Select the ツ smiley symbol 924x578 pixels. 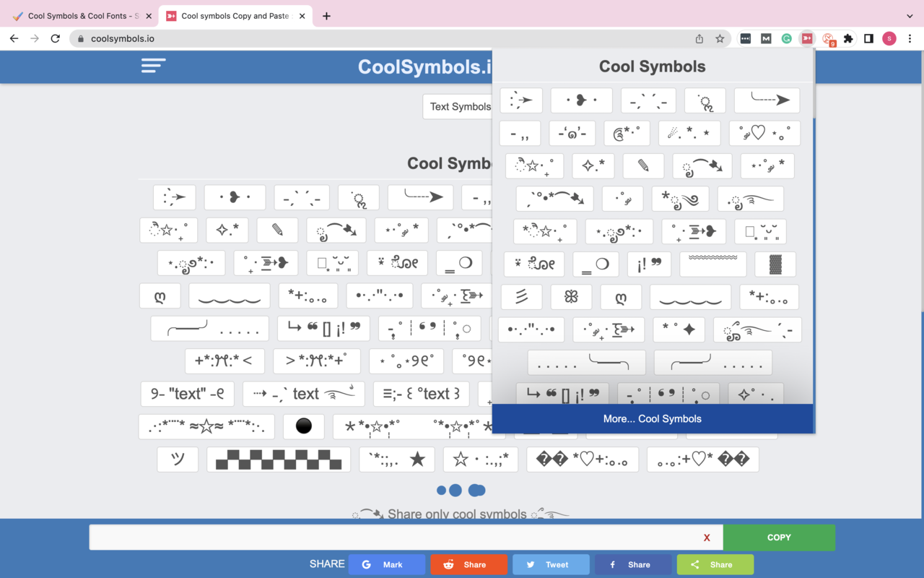pyautogui.click(x=178, y=460)
